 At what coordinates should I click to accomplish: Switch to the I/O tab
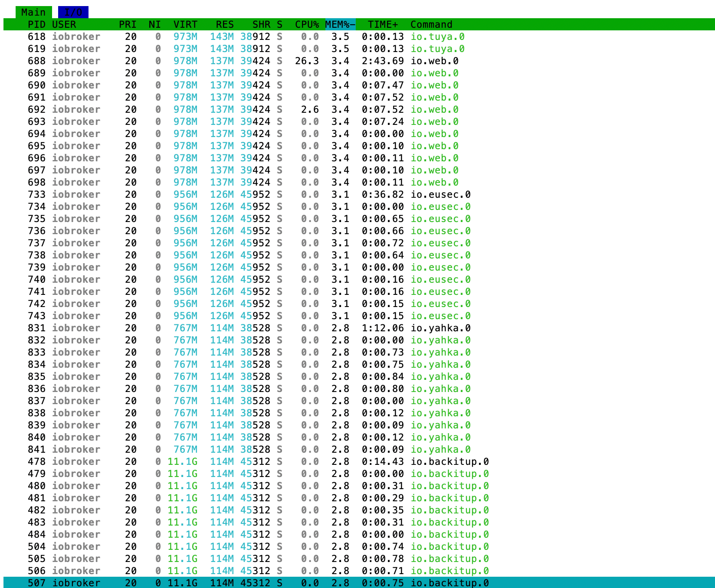point(73,12)
